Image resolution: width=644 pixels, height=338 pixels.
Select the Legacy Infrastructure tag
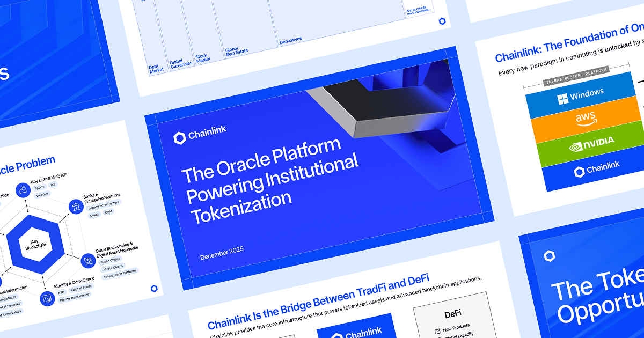click(104, 204)
